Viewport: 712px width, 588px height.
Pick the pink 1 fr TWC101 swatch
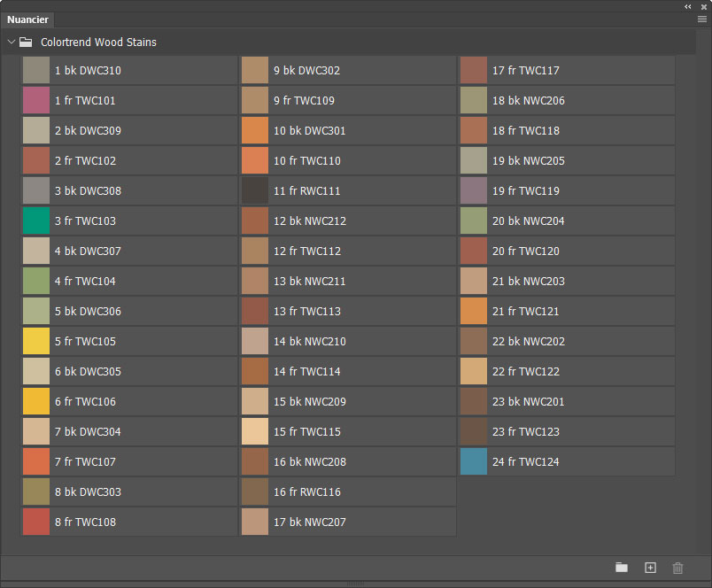click(x=36, y=100)
